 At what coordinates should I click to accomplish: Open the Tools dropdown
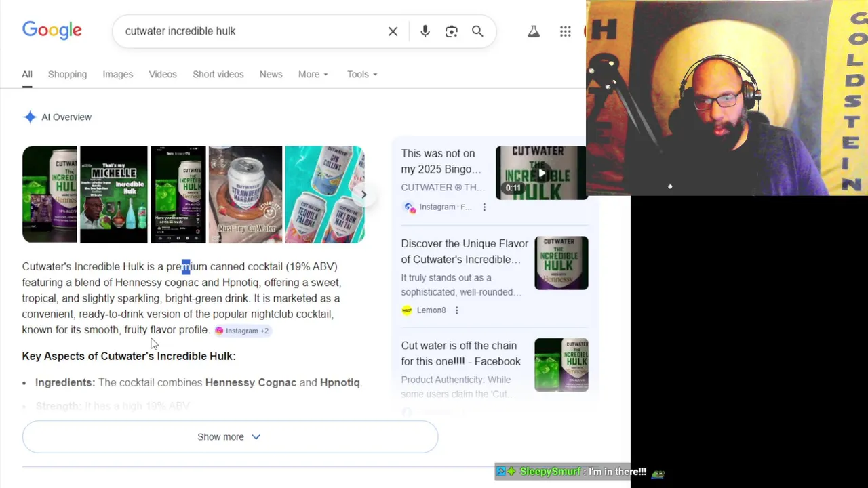[x=362, y=74]
